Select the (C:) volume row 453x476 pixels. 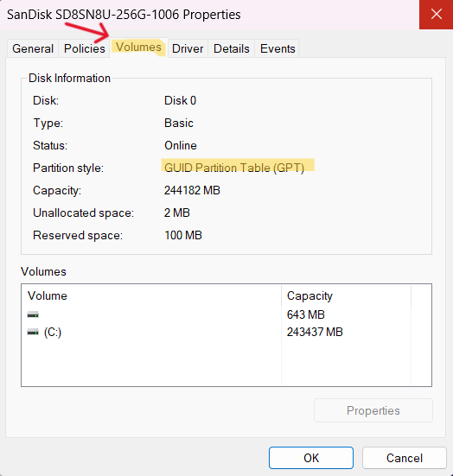(152, 332)
